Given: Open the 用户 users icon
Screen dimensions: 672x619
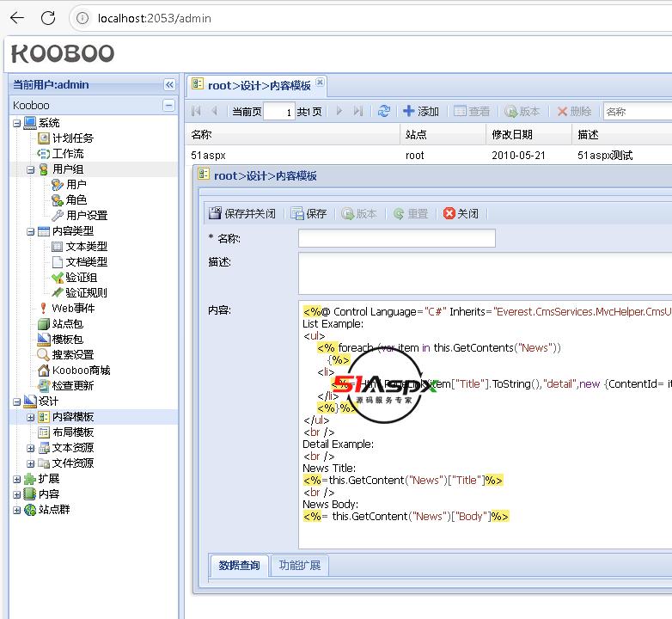Looking at the screenshot, I should (58, 184).
